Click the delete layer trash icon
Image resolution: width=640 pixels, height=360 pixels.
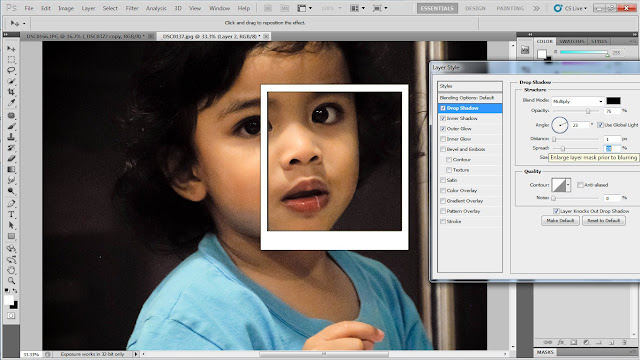point(624,342)
